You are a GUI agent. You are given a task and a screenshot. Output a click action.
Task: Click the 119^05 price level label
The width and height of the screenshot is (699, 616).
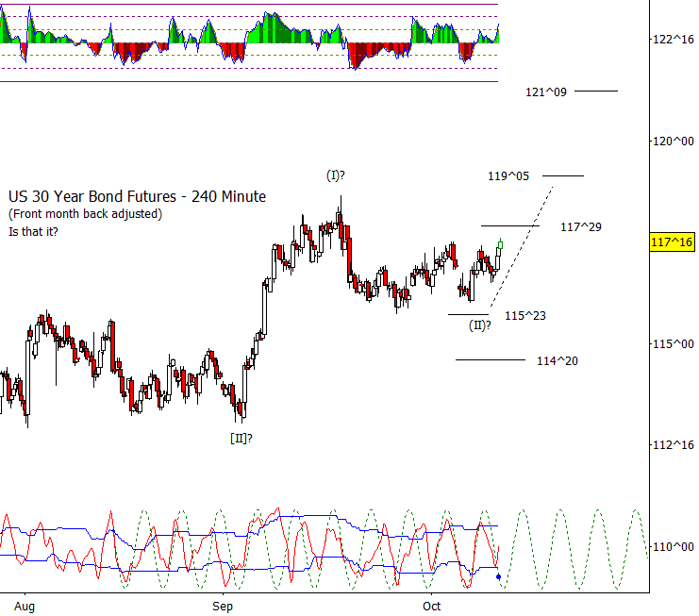(508, 176)
